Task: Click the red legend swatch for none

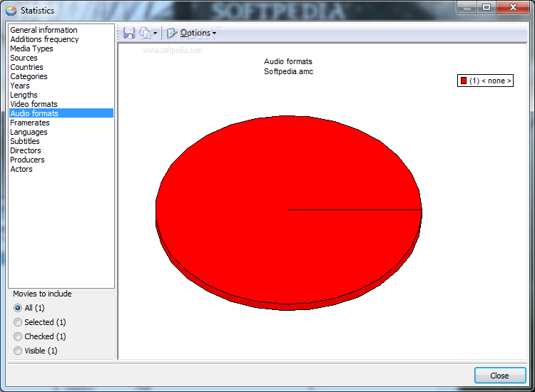Action: tap(464, 81)
